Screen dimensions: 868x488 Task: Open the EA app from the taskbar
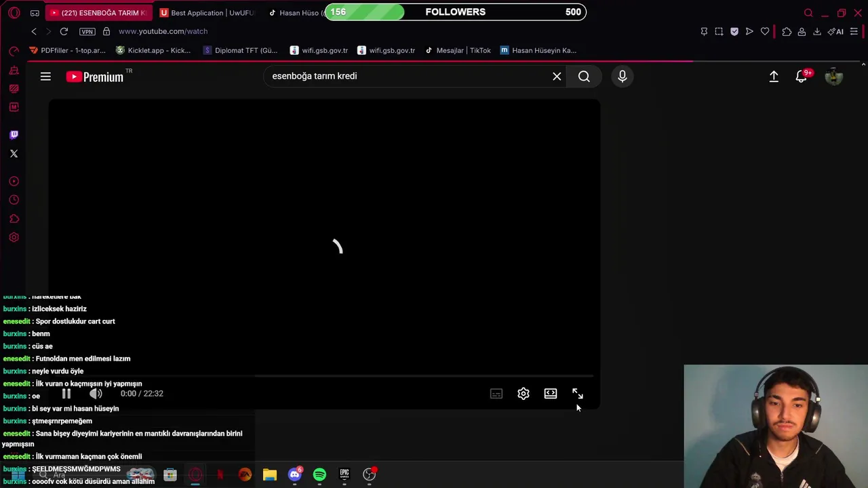click(245, 474)
